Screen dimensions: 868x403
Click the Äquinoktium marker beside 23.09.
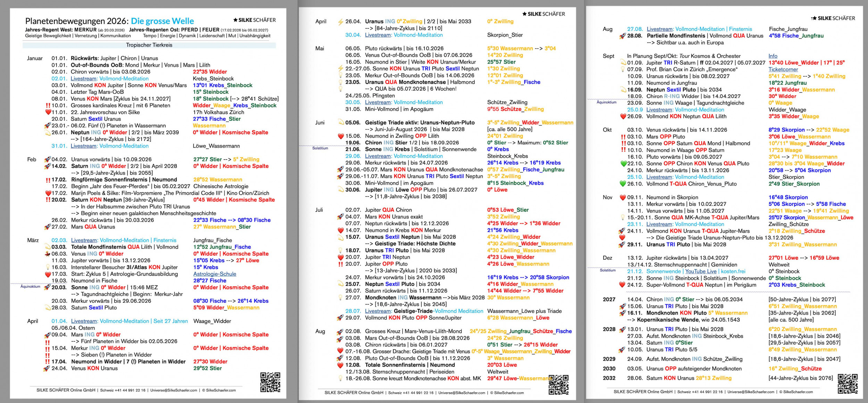click(x=606, y=102)
